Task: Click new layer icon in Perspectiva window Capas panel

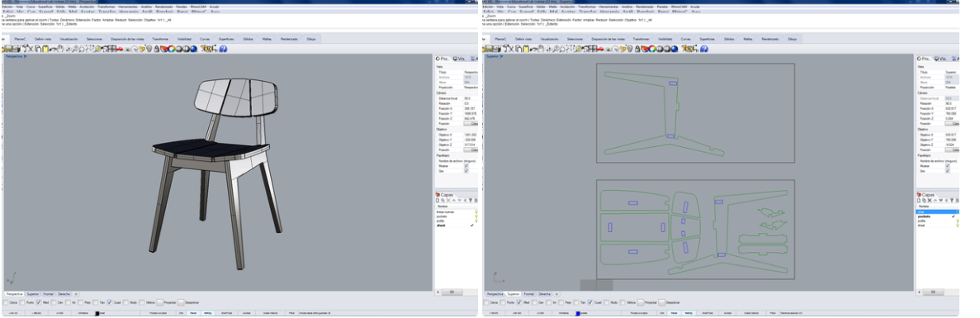Action: coord(438,201)
